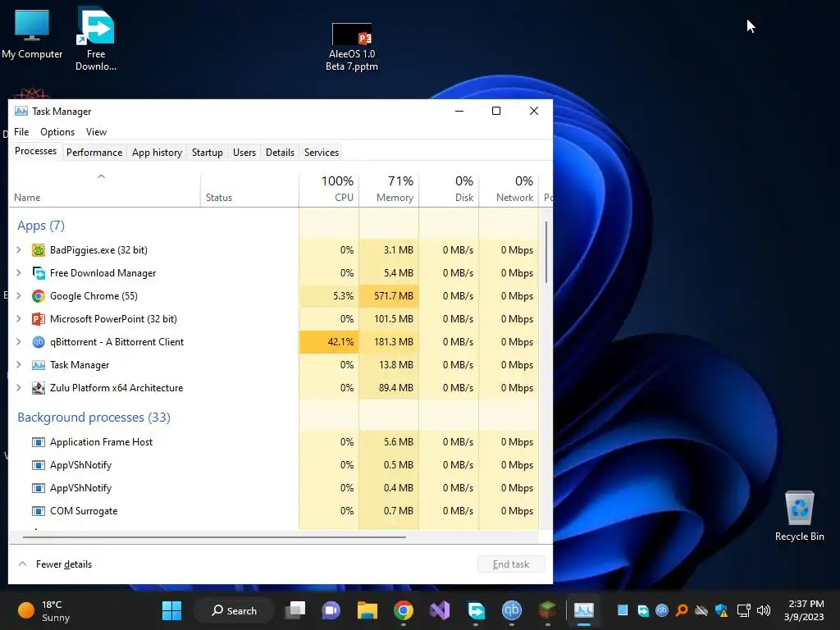Switch to Google Chrome in the taskbar
Viewport: 840px width, 630px height.
click(x=404, y=610)
